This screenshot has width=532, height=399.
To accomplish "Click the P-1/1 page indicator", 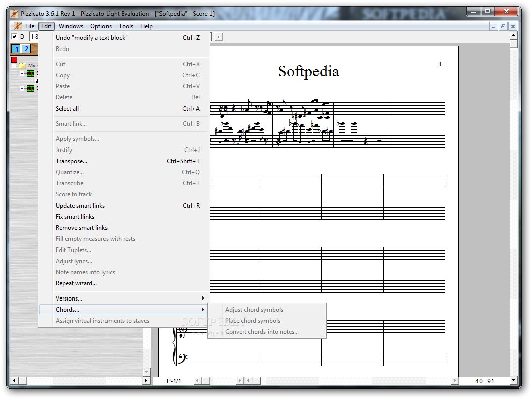I will coord(174,381).
